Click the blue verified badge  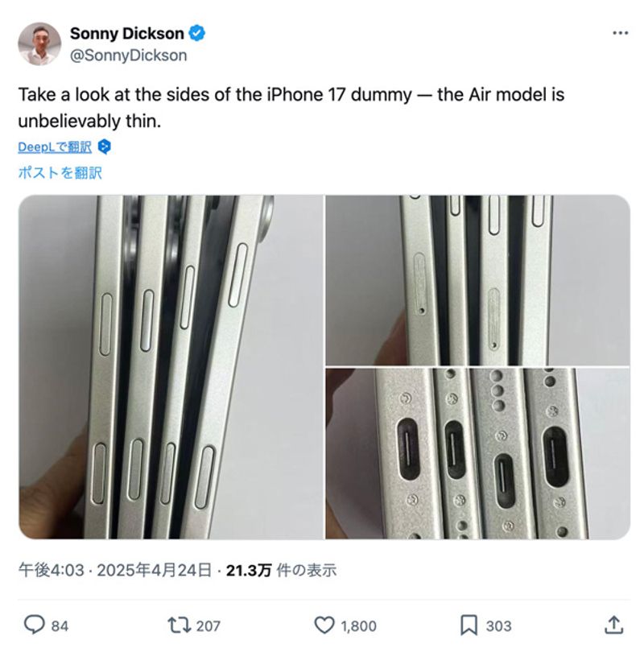coord(196,34)
